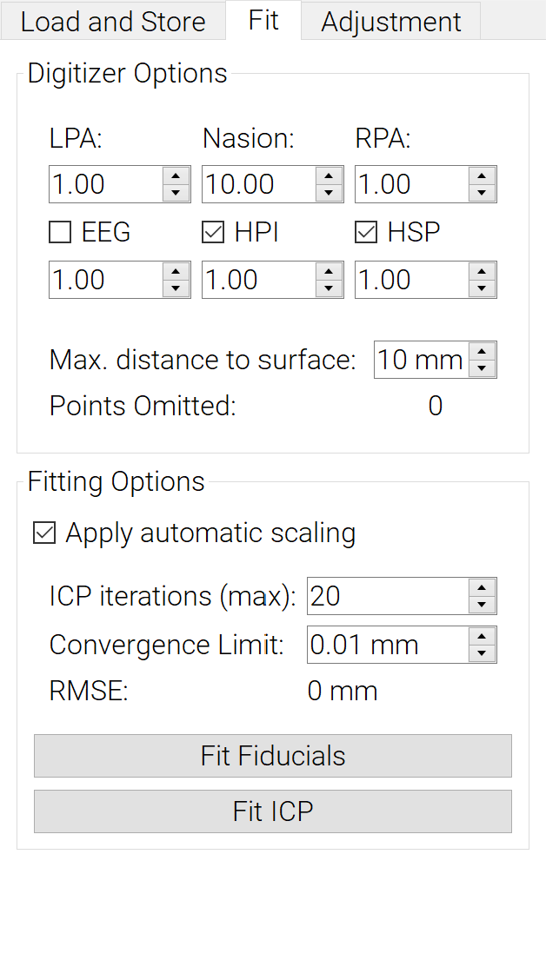
Task: Enable the EEG checkbox
Action: 60,233
